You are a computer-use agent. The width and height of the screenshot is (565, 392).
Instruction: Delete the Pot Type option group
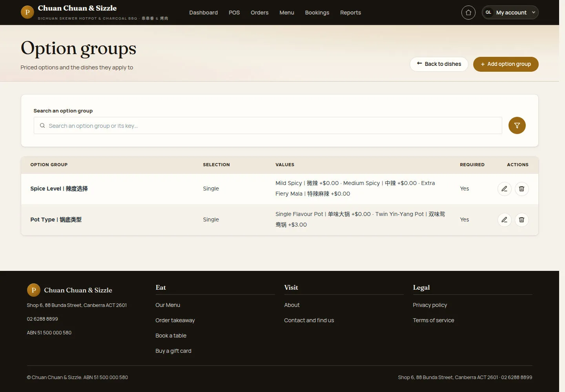point(521,220)
